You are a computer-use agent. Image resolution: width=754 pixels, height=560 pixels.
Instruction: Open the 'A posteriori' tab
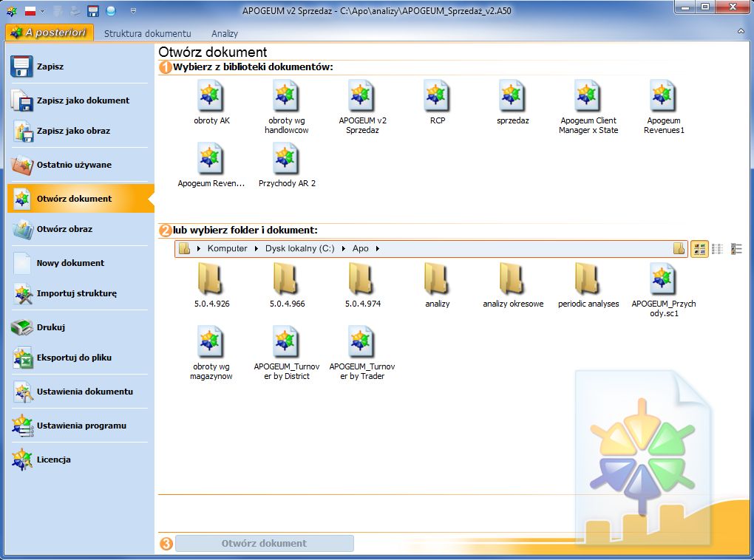click(50, 33)
